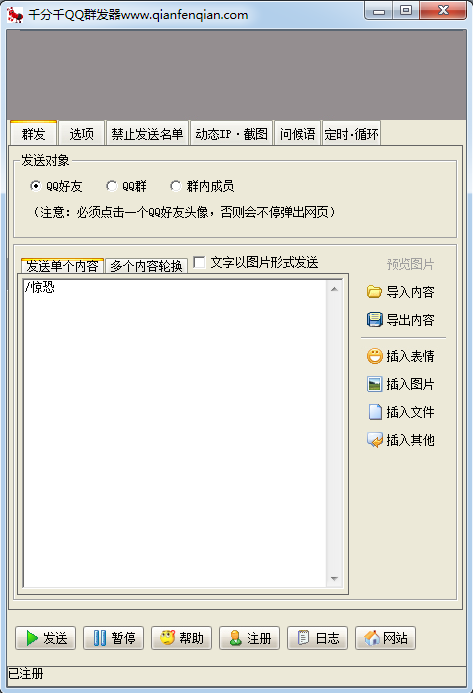Open the 日志 log button

[x=318, y=638]
